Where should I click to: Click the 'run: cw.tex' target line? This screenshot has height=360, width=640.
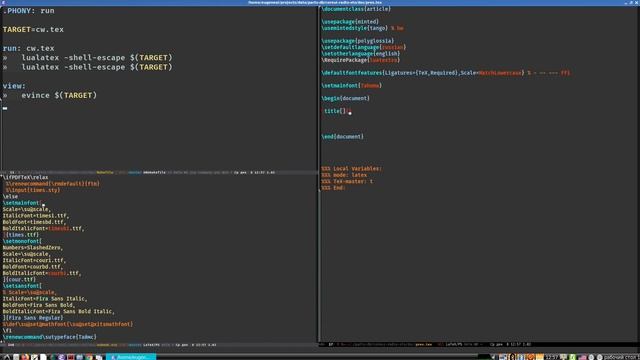coord(29,48)
